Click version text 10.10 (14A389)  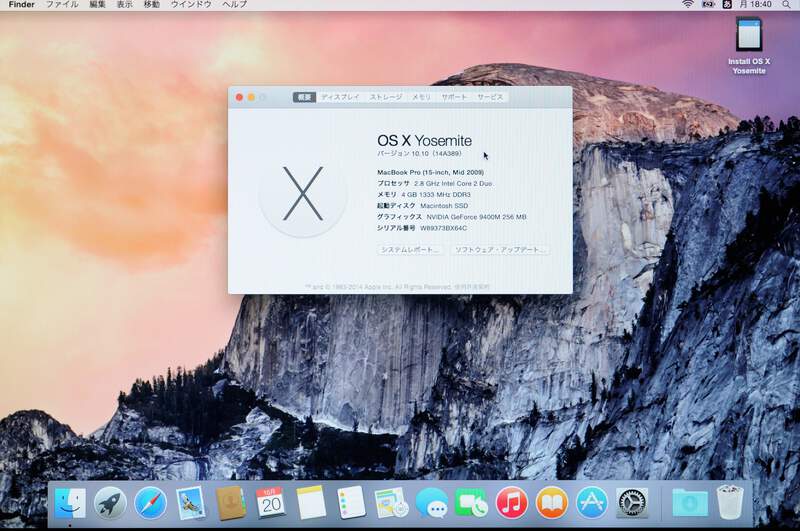436,154
